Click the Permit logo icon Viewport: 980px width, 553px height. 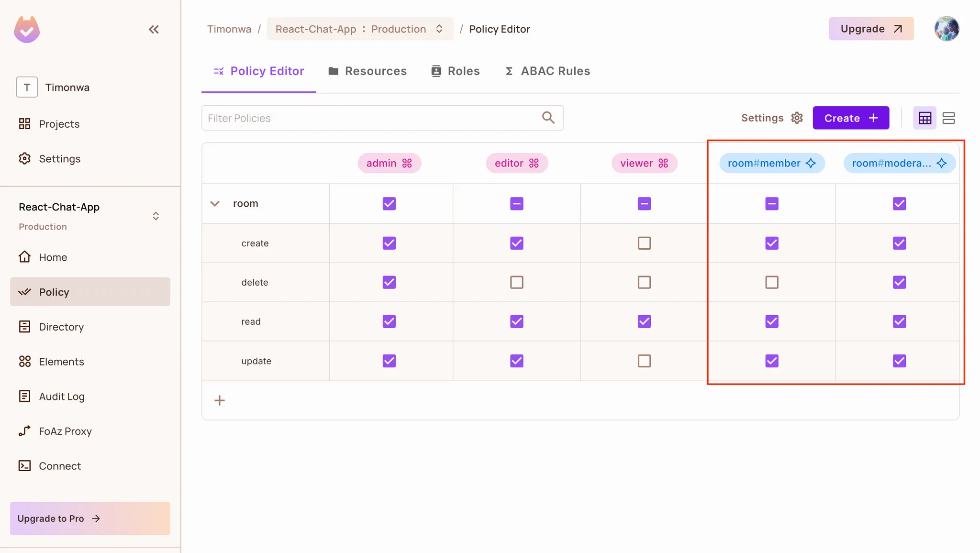pos(27,30)
